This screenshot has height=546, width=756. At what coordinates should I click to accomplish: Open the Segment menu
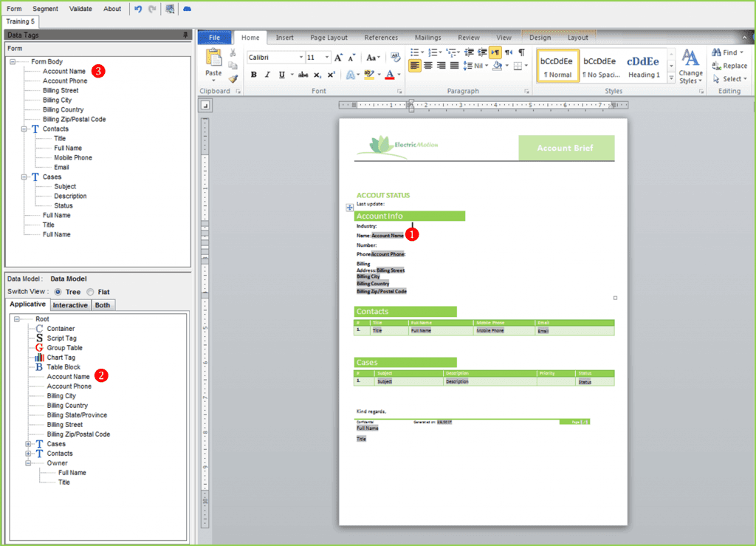click(45, 9)
